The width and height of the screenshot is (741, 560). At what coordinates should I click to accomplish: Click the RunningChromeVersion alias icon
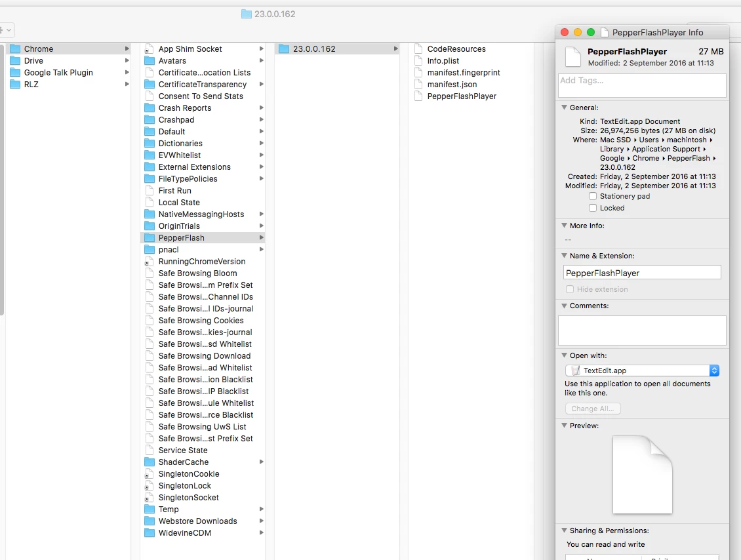150,262
